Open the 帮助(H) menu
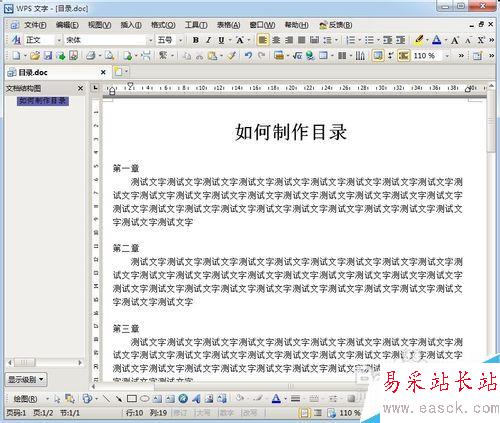Image resolution: width=500 pixels, height=423 pixels. 296,25
